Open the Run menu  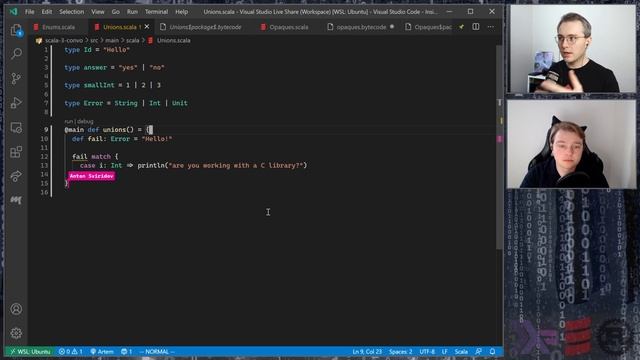click(x=132, y=12)
